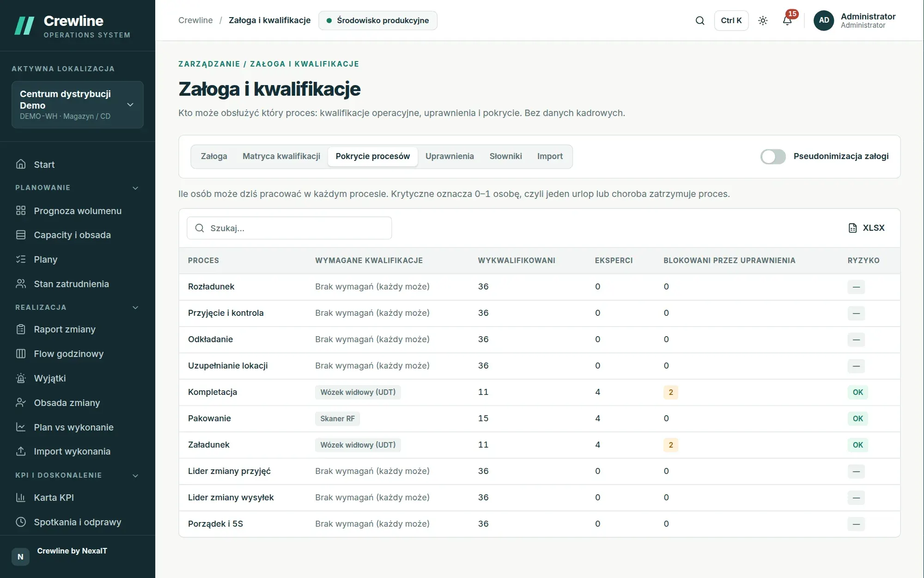Click the Plany checklist icon
The image size is (924, 578).
coord(21,259)
